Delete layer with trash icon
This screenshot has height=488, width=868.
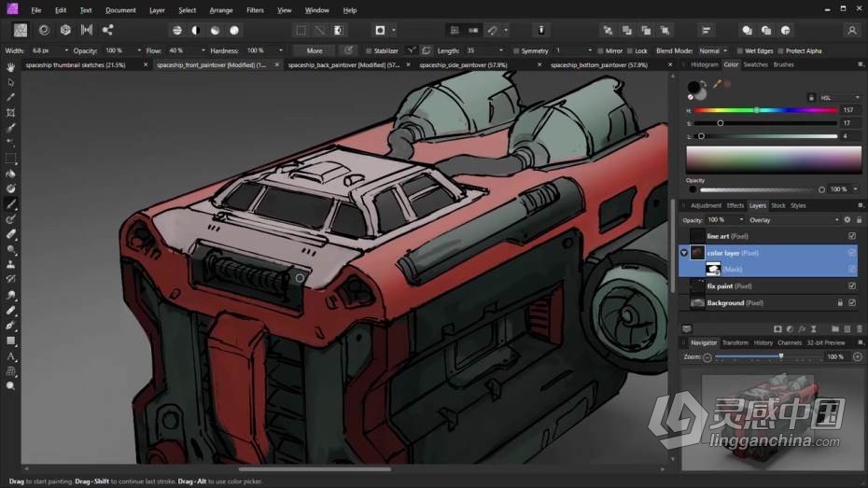[860, 328]
